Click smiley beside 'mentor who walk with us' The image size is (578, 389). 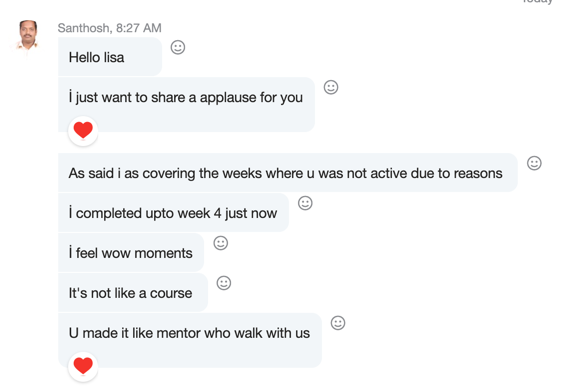[x=338, y=323]
